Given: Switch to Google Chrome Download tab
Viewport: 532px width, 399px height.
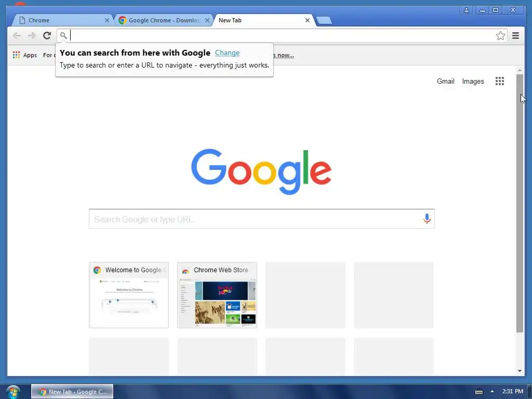Looking at the screenshot, I should [164, 20].
